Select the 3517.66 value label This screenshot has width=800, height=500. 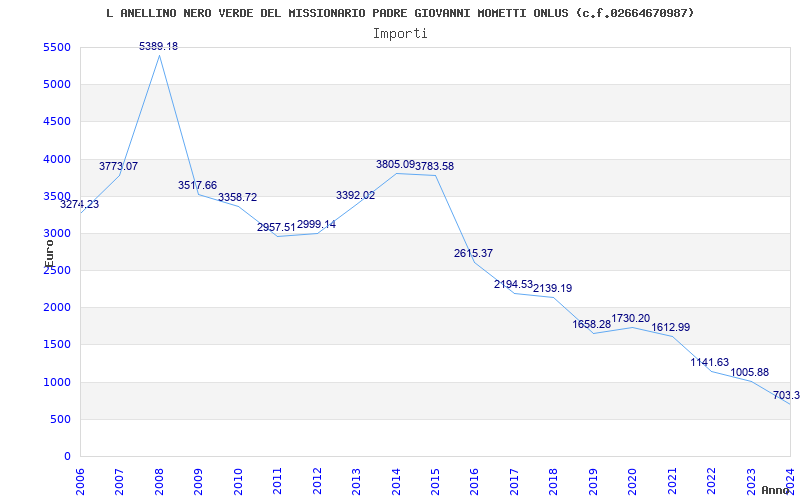pos(197,185)
